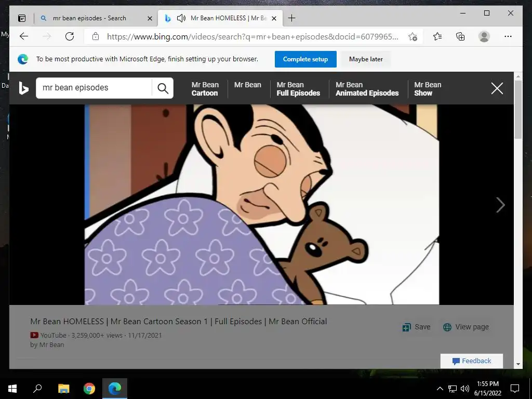Viewport: 532px width, 399px height.
Task: Select the 'Mr Bean HOMELESS' video tab
Action: pos(220,18)
